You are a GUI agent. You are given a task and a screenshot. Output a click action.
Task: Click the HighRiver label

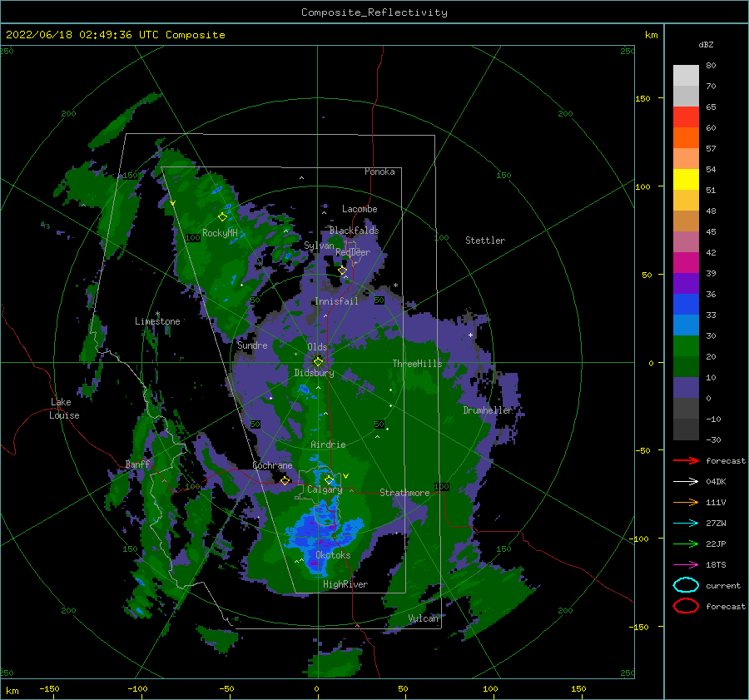point(345,584)
